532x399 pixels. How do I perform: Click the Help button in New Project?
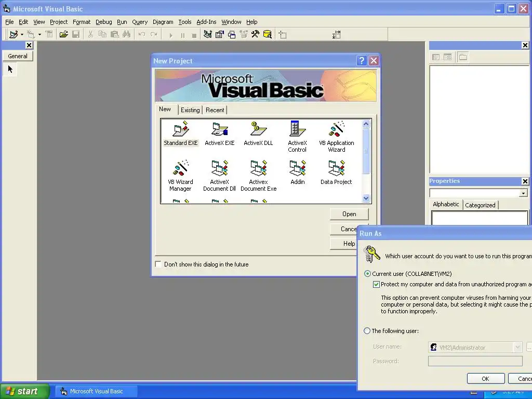coord(344,244)
